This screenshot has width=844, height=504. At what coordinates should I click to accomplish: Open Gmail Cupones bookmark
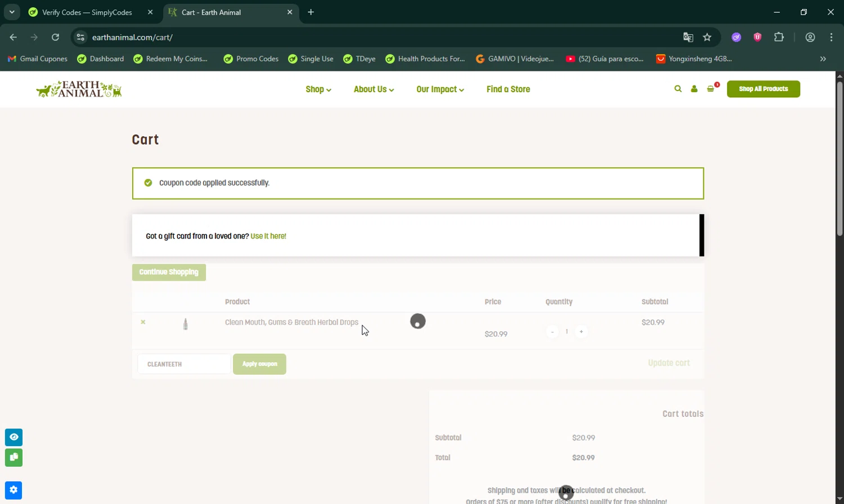[x=38, y=58]
